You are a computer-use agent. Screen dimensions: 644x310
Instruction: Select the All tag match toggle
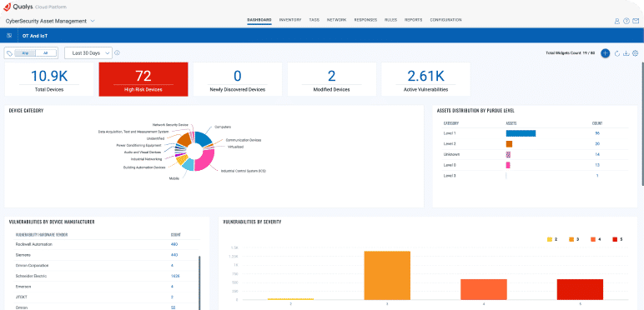(46, 53)
